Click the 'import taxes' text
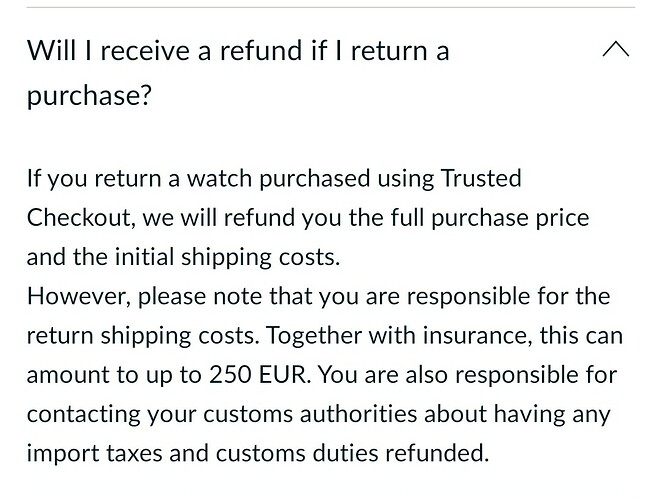This screenshot has height=500, width=661. coord(94,453)
